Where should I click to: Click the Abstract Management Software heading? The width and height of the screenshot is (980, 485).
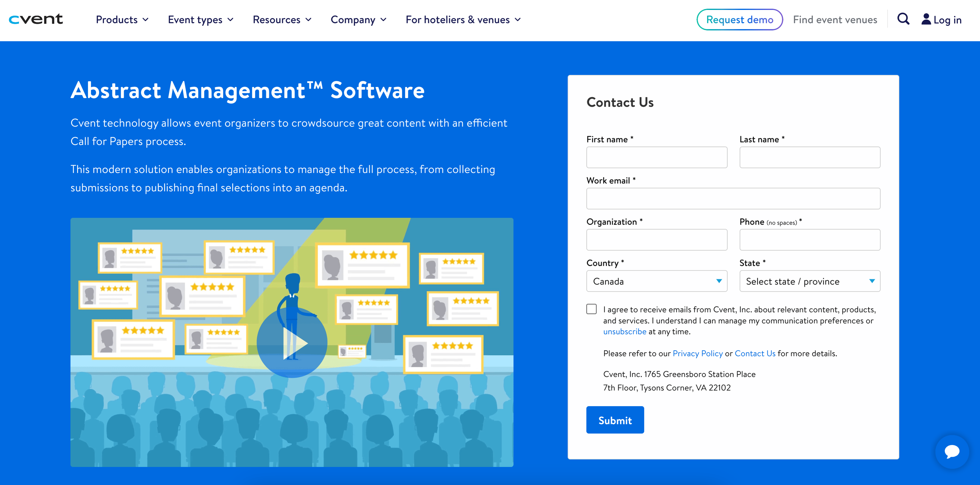(x=247, y=90)
